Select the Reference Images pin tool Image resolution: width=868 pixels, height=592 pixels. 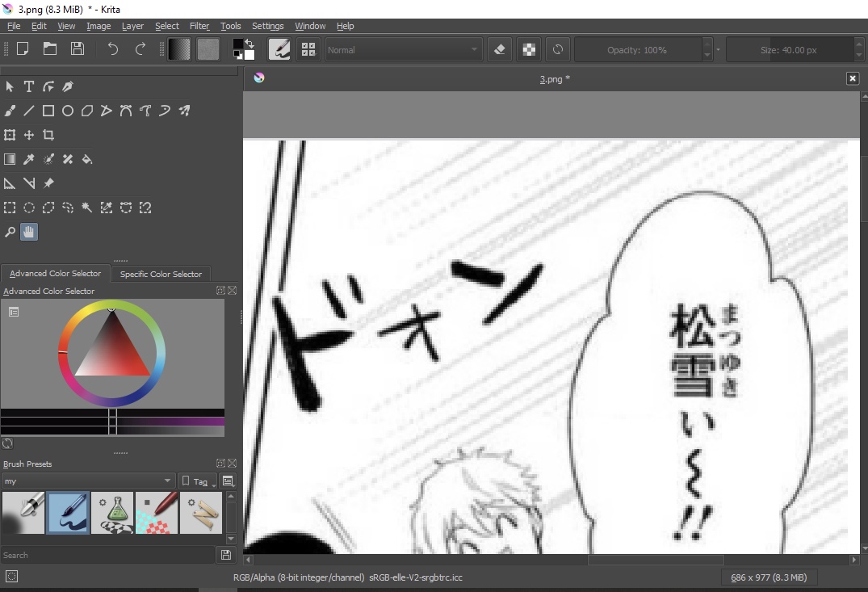click(x=48, y=183)
